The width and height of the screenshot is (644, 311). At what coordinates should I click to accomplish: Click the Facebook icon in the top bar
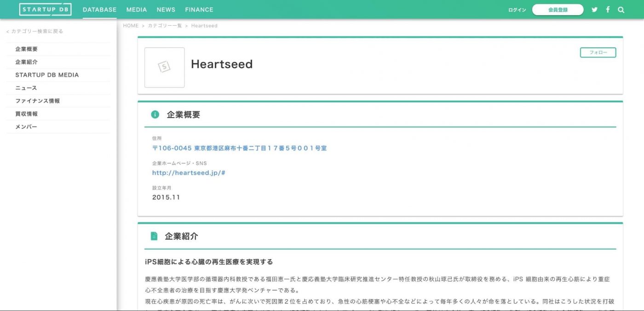coord(608,9)
